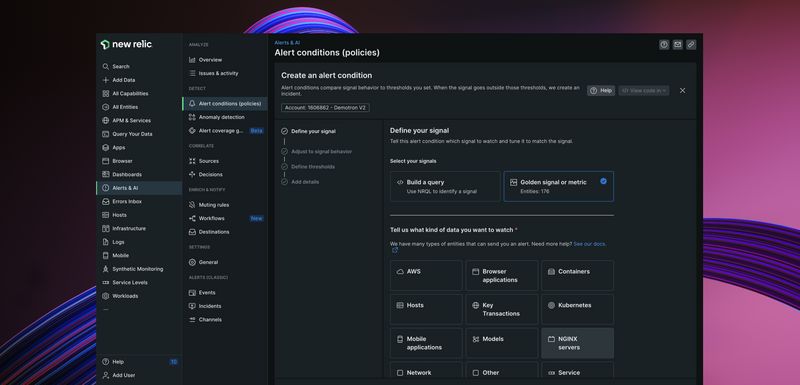The height and width of the screenshot is (385, 800).
Task: Click the General settings gear icon
Action: click(192, 262)
